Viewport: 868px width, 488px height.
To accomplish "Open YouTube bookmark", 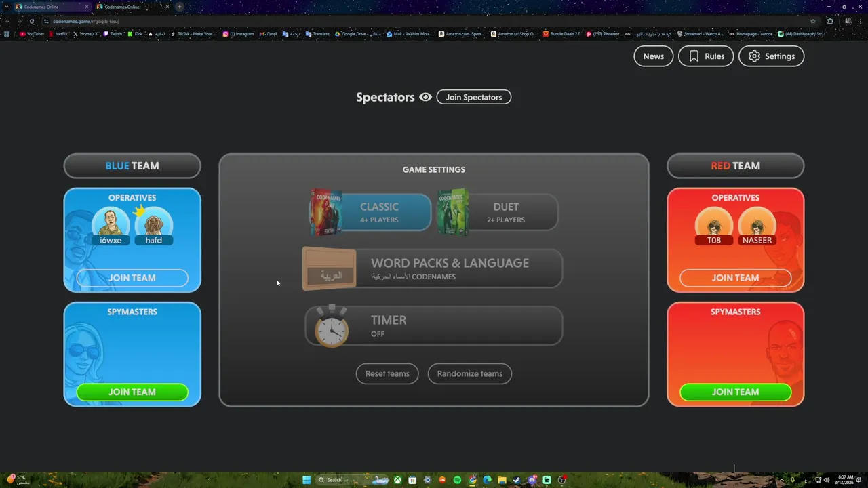I will coord(31,34).
